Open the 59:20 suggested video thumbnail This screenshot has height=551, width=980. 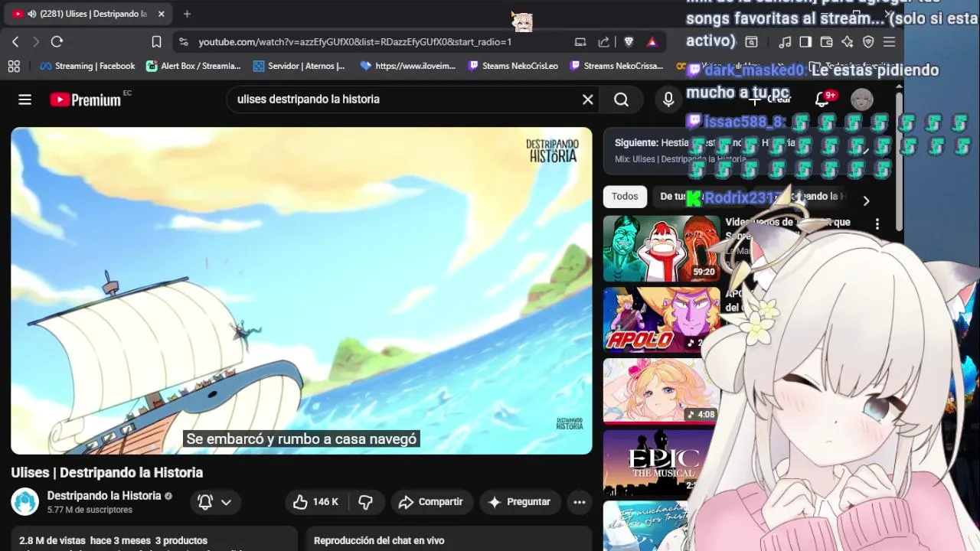point(661,249)
